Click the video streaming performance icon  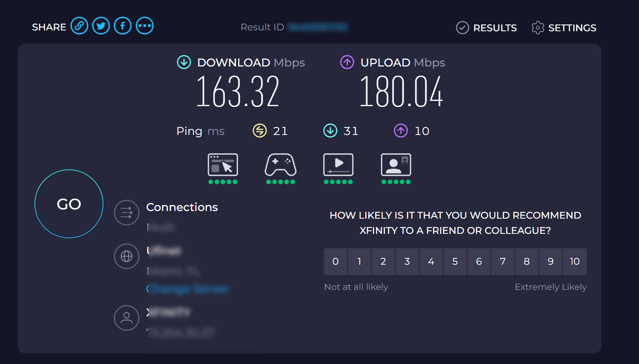tap(338, 165)
